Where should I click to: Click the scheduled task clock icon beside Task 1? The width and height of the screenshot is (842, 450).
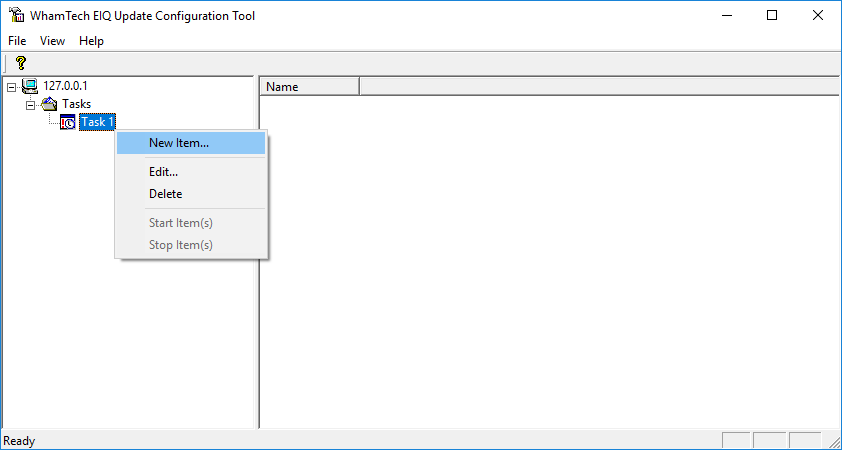pyautogui.click(x=68, y=122)
